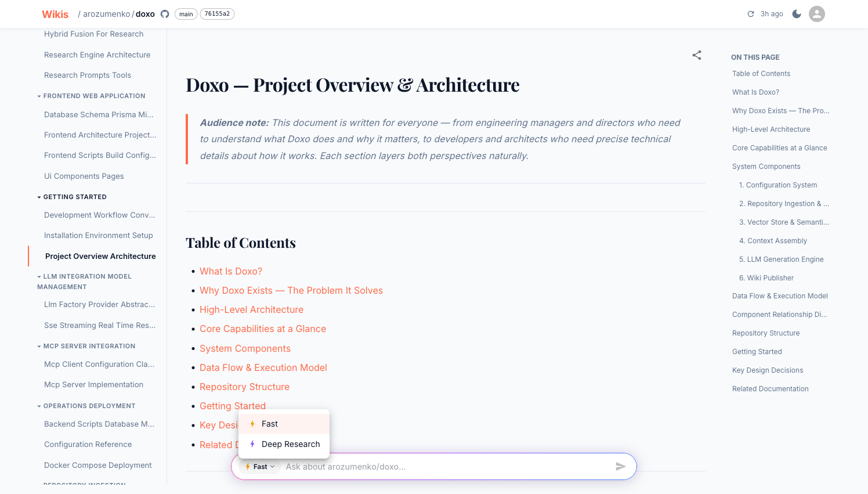Open Installation Environment Setup page
Image resolution: width=868 pixels, height=494 pixels.
(99, 235)
